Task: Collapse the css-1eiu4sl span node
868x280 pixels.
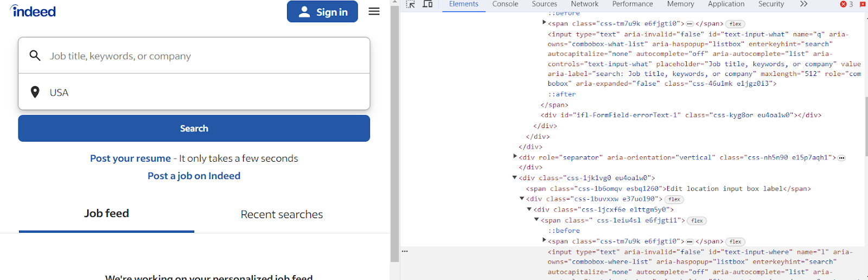Action: point(537,220)
